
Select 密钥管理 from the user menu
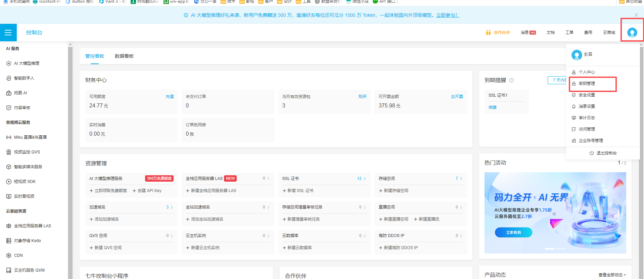coord(587,84)
